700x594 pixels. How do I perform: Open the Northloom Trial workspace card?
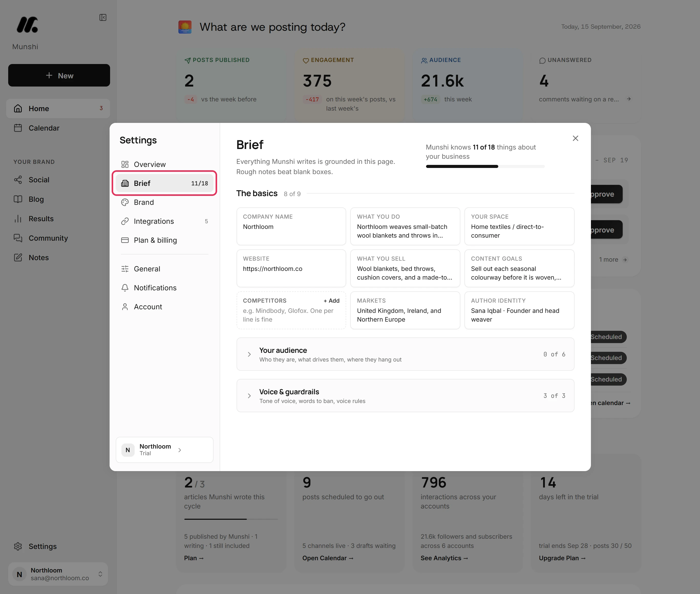(x=164, y=450)
